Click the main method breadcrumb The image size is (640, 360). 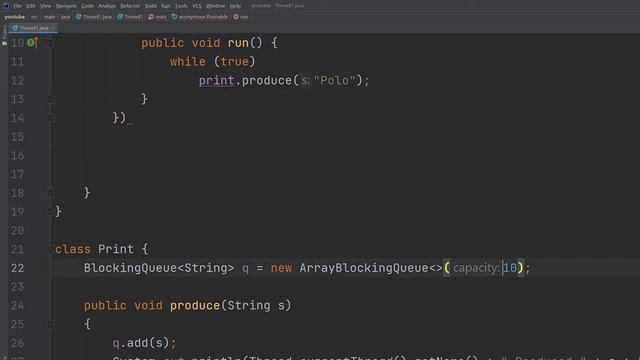[158, 17]
